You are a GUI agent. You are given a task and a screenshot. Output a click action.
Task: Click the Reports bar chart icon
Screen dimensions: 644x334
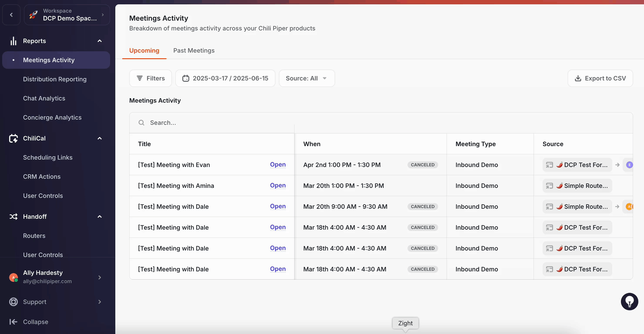click(x=13, y=41)
